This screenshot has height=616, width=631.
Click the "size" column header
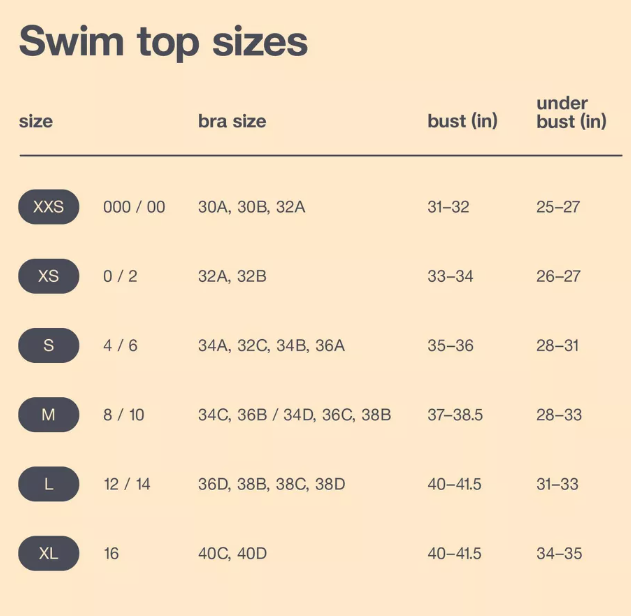[x=36, y=122]
